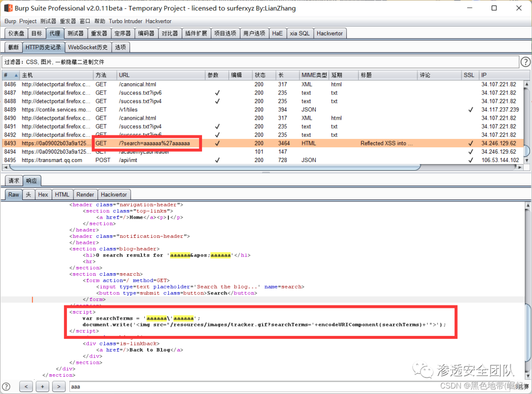Switch to the 用户选项 tab
The height and width of the screenshot is (394, 532).
click(x=254, y=33)
